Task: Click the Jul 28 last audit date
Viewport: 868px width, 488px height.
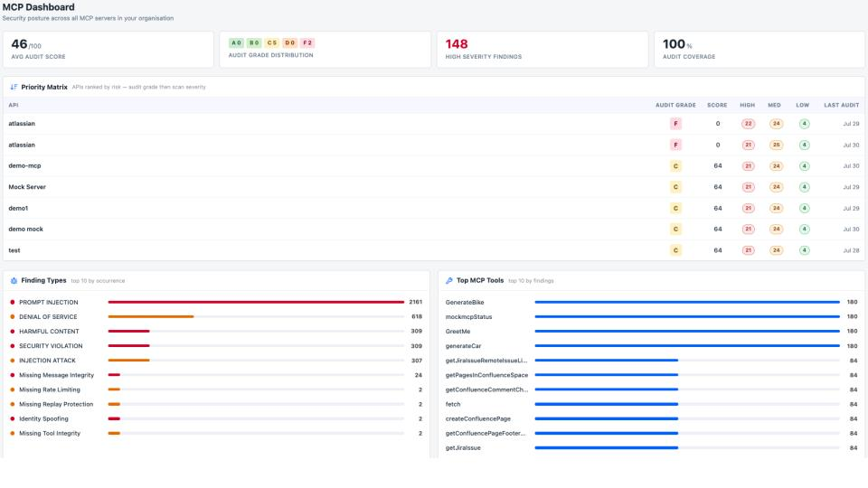Action: pyautogui.click(x=851, y=250)
